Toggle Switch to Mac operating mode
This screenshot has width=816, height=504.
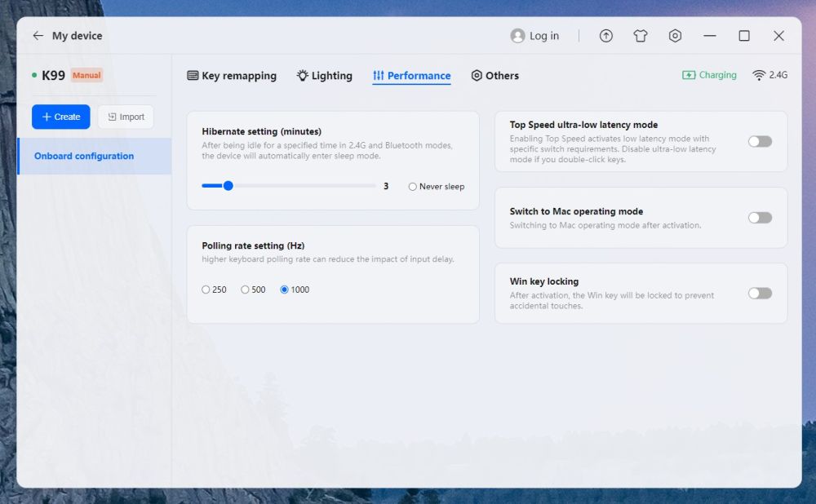coord(760,218)
